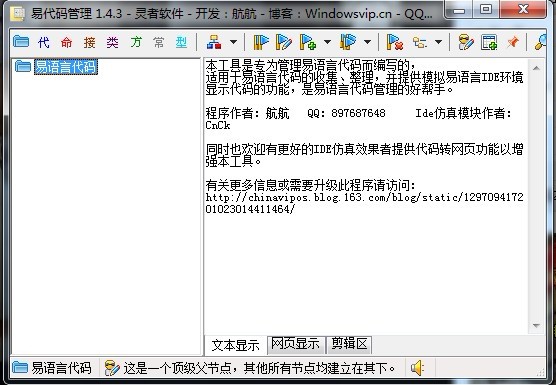556x385 pixels.
Task: Click the flag with red X delete icon
Action: pyautogui.click(x=395, y=42)
